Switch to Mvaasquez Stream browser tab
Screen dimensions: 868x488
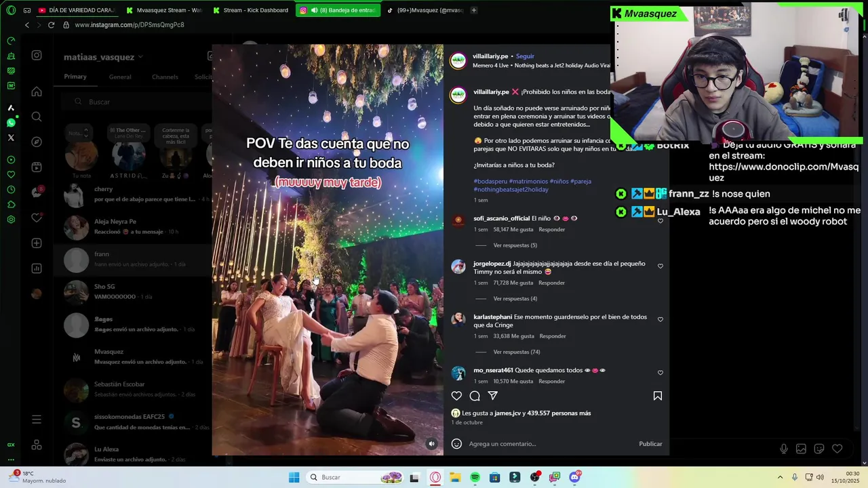click(163, 10)
